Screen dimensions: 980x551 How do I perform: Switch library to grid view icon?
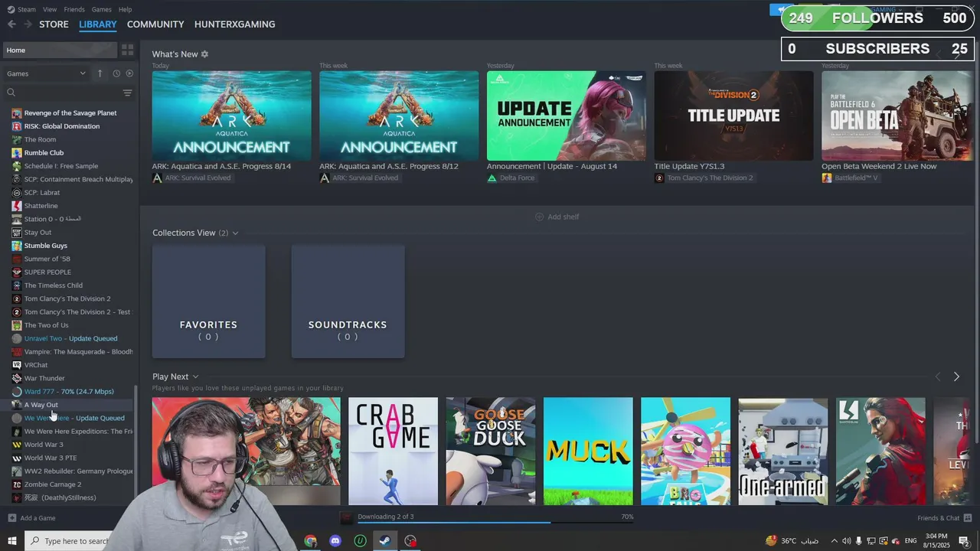point(127,50)
